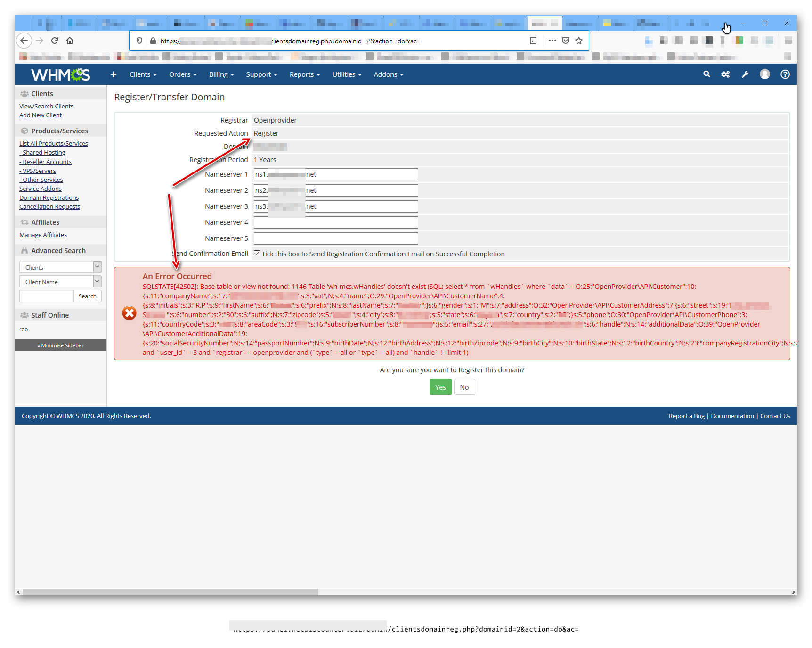Click the Products/Services package icon in sidebar
Image resolution: width=812 pixels, height=648 pixels.
(x=24, y=131)
